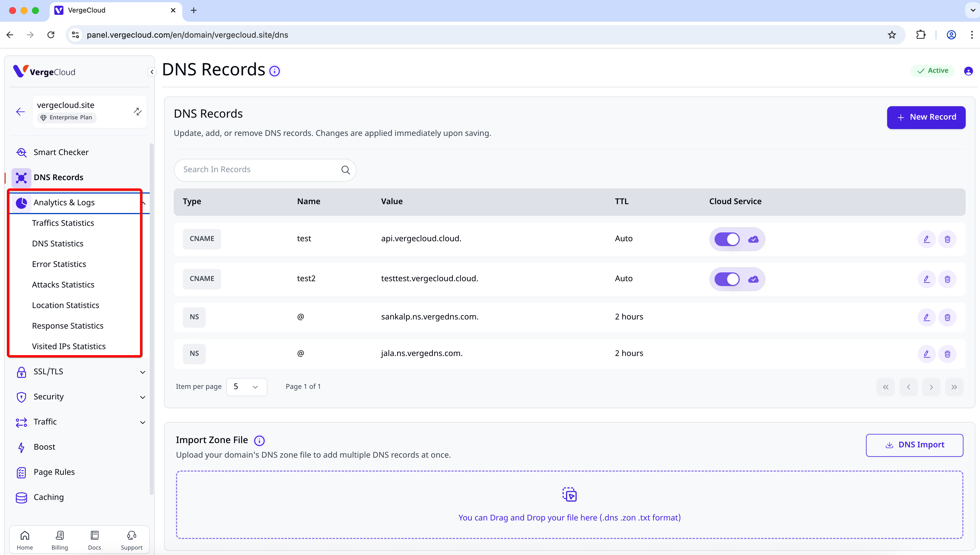The height and width of the screenshot is (555, 980).
Task: Expand the SSL/TLS menu
Action: (79, 372)
